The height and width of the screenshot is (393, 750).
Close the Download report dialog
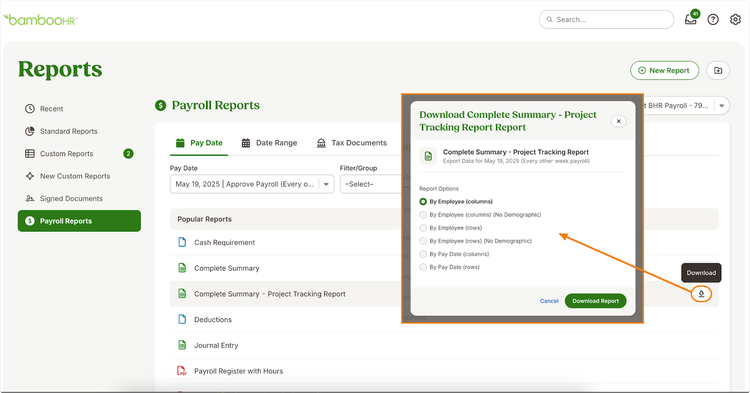coord(618,121)
